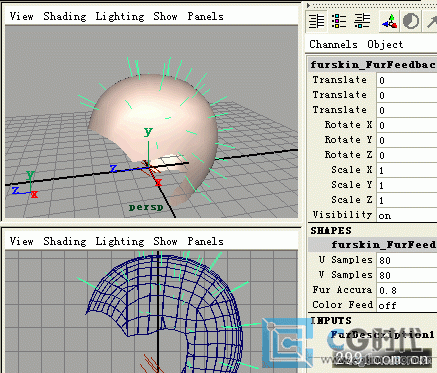Click the Color Feed 'off' value
The height and width of the screenshot is (373, 437).
point(407,305)
